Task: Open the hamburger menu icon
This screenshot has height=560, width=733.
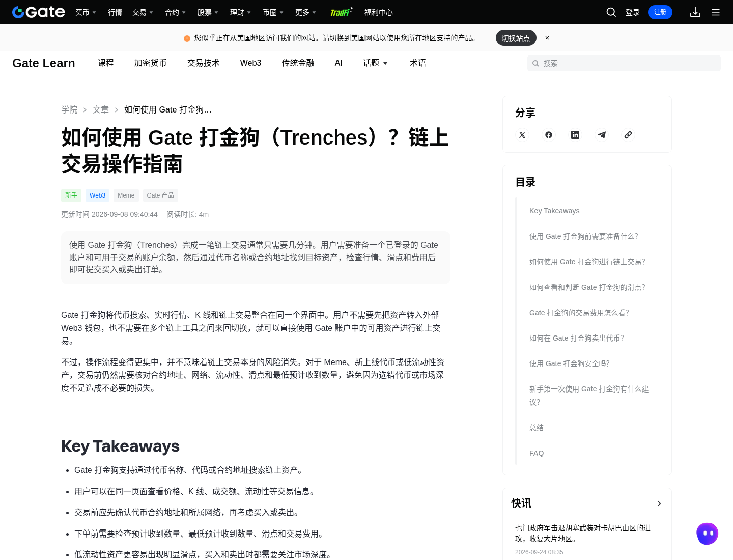Action: (x=716, y=12)
